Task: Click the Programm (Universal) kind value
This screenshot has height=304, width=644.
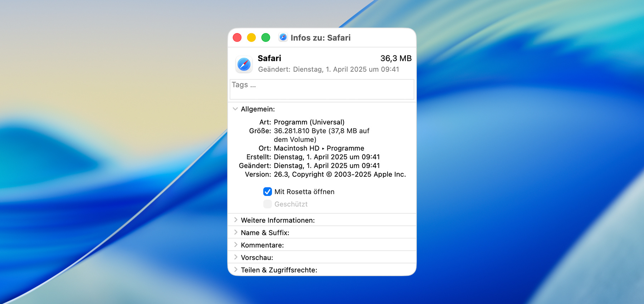Action: click(309, 122)
